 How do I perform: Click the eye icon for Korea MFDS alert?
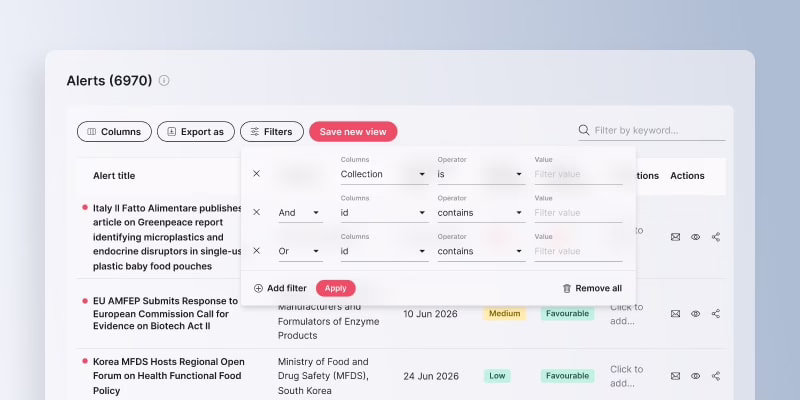click(695, 376)
